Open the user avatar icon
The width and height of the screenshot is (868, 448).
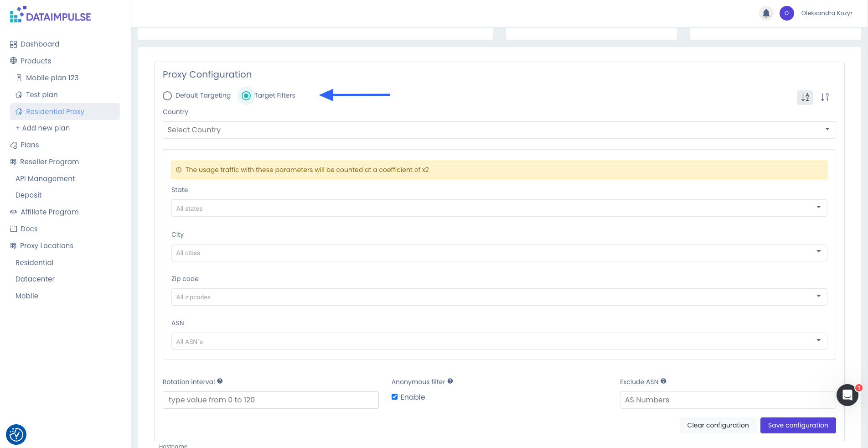(786, 13)
